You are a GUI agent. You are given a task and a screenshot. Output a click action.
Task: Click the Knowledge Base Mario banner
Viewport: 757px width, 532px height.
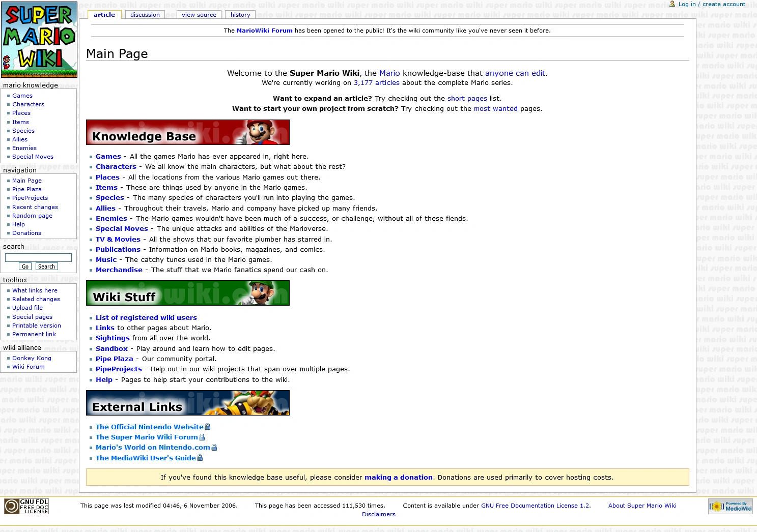[188, 132]
